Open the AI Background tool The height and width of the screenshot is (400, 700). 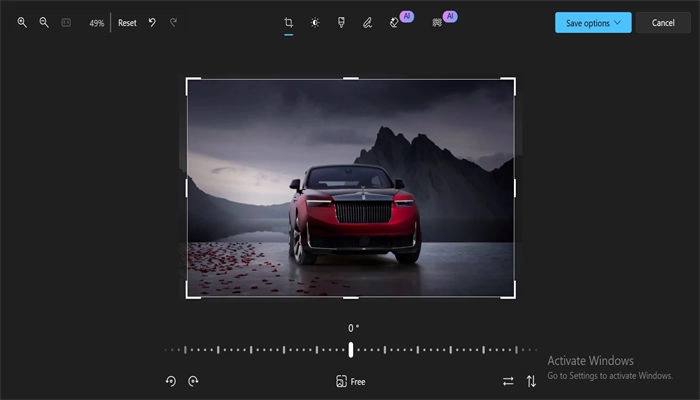tap(438, 22)
